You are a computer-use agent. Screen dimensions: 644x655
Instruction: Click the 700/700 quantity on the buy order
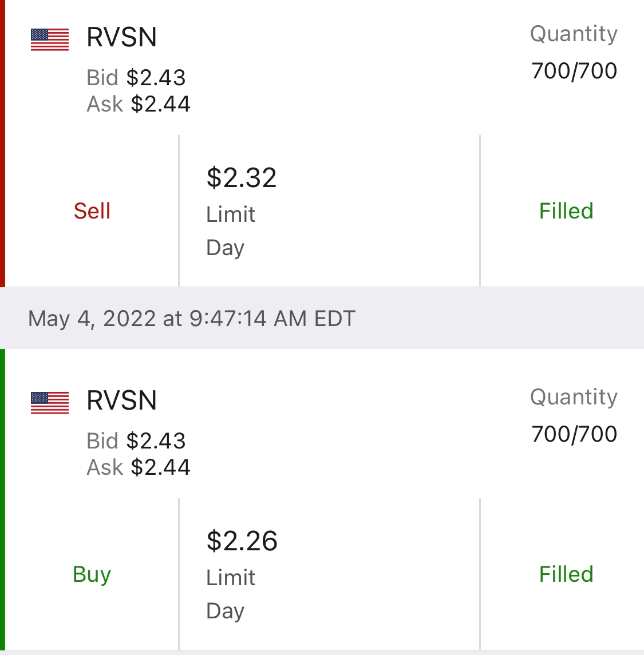tap(574, 434)
